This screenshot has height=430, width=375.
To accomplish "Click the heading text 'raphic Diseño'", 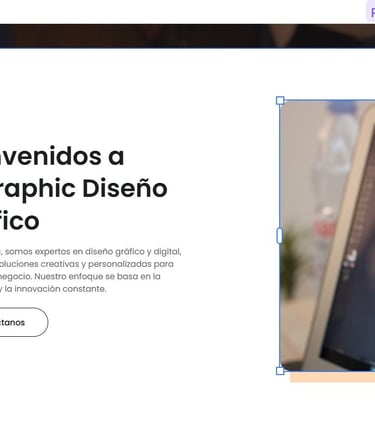I will [x=83, y=188].
